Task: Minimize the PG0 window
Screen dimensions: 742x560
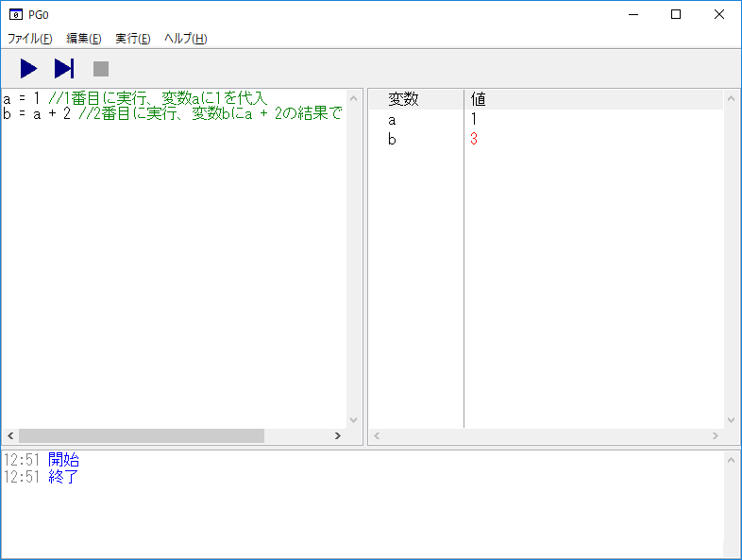Action: [x=633, y=15]
